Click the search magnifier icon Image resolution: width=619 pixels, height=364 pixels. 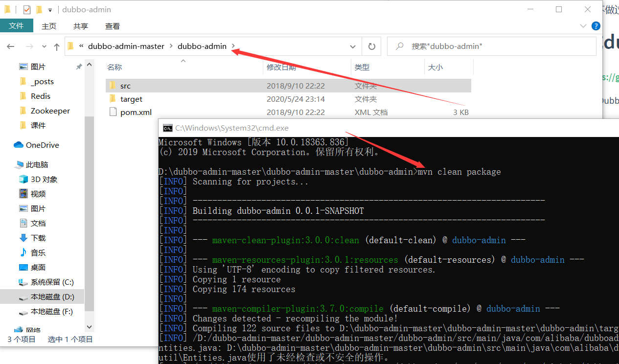(x=400, y=46)
